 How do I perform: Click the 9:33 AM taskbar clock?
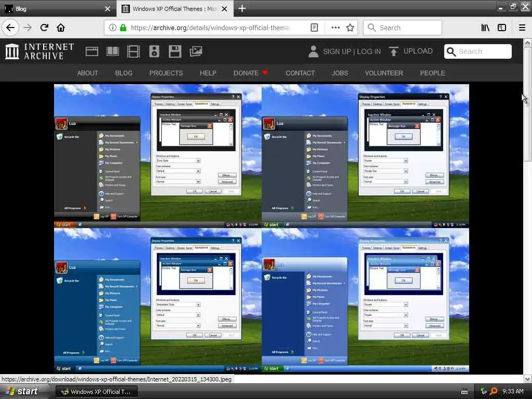pyautogui.click(x=513, y=392)
